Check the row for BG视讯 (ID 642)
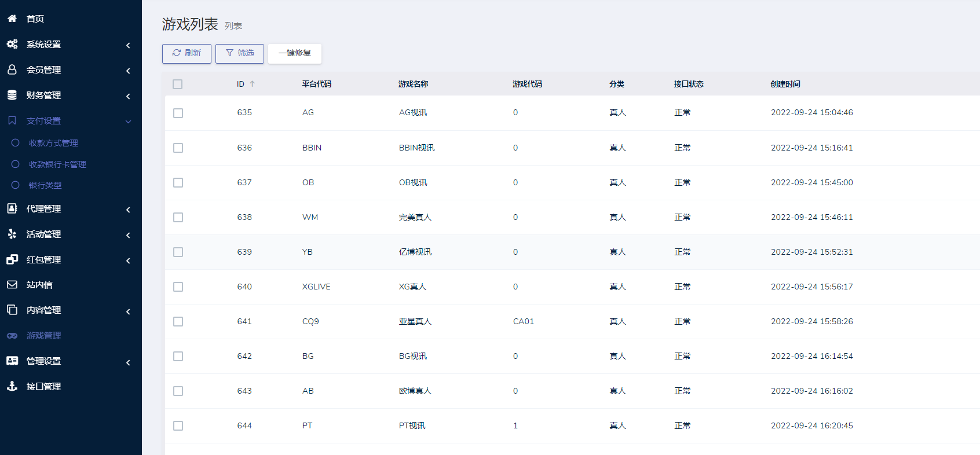Screen dimensions: 980x455 click(178, 356)
